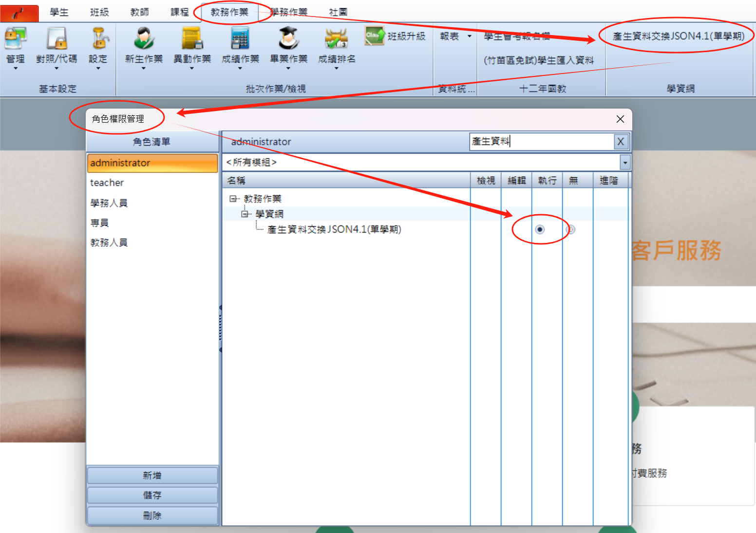Click the 儲存 button to save roles
The height and width of the screenshot is (533, 756).
coord(152,496)
